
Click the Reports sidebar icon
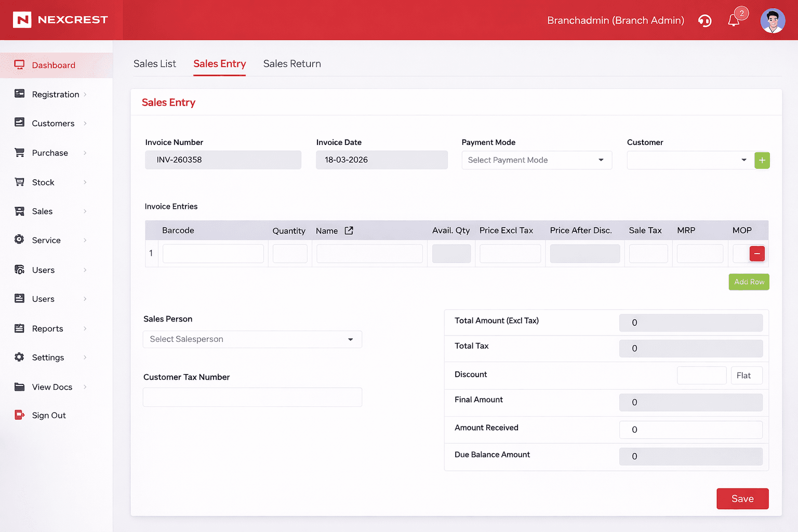[19, 328]
